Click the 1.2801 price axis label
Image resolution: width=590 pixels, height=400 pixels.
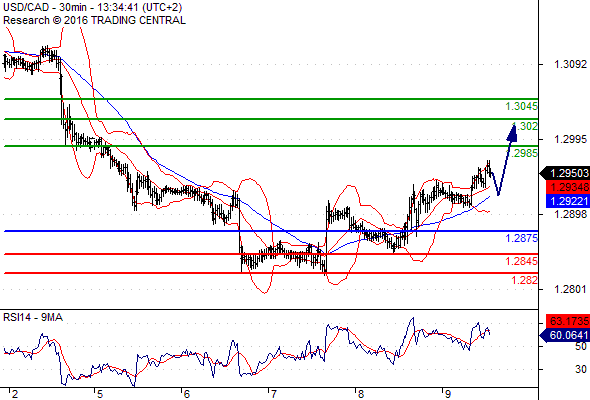(x=570, y=289)
